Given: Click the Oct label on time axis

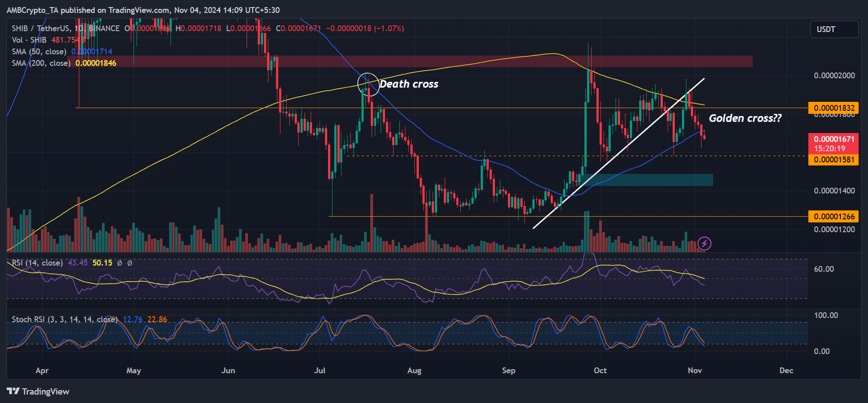Looking at the screenshot, I should point(600,371).
